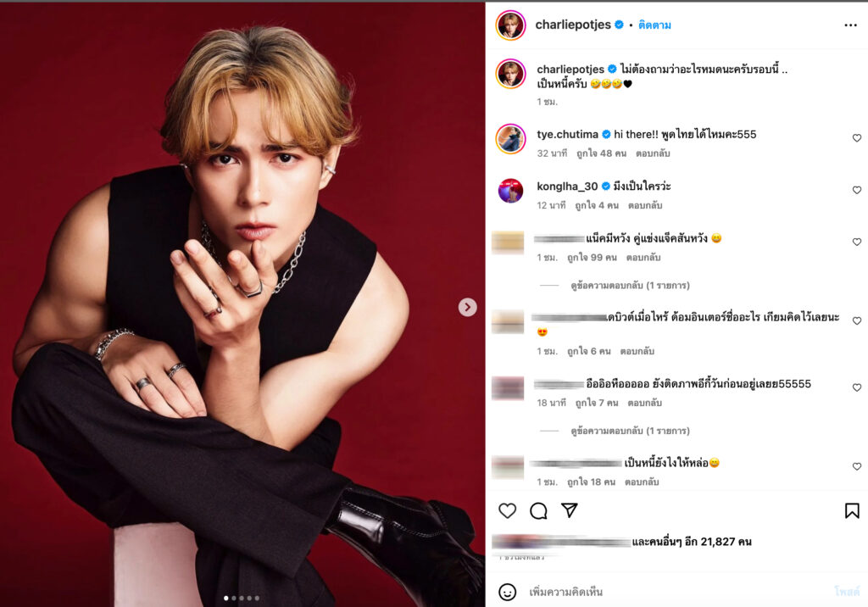This screenshot has width=868, height=607.
Task: Like tye.chutima's comment
Action: point(856,138)
